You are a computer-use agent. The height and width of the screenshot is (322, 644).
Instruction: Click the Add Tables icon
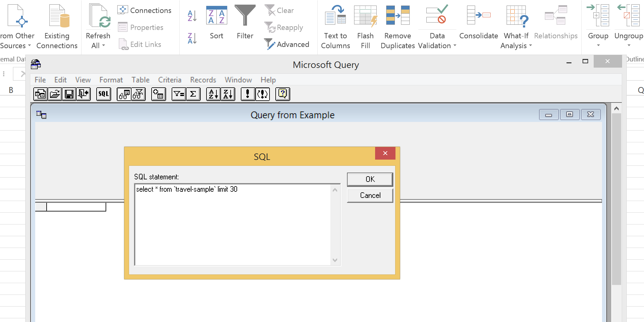click(x=158, y=94)
